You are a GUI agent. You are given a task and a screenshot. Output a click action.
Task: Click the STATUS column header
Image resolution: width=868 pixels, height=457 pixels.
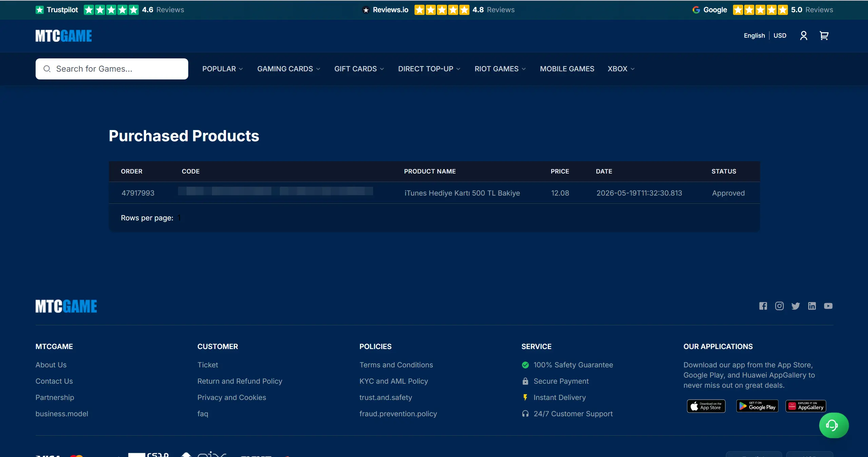(x=724, y=171)
